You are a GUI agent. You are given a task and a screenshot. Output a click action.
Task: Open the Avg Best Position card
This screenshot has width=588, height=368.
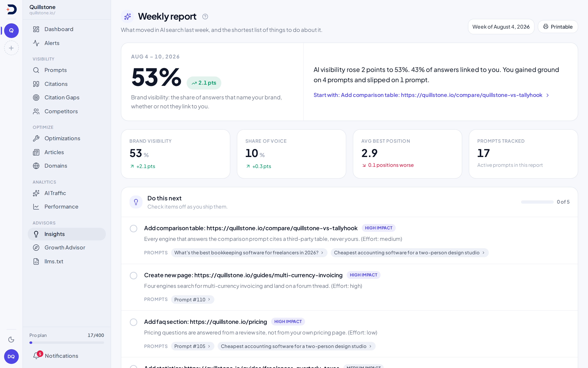pos(407,154)
